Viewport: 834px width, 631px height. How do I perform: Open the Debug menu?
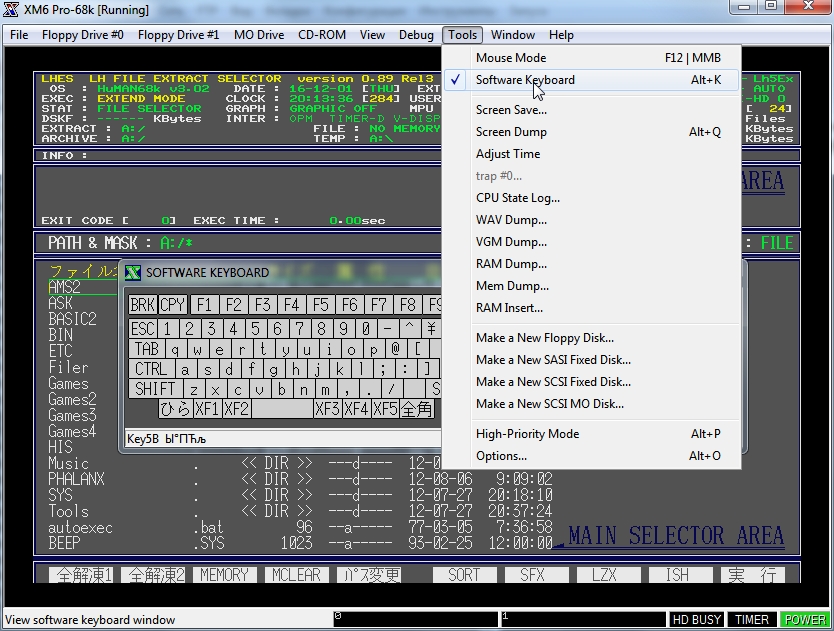tap(416, 35)
